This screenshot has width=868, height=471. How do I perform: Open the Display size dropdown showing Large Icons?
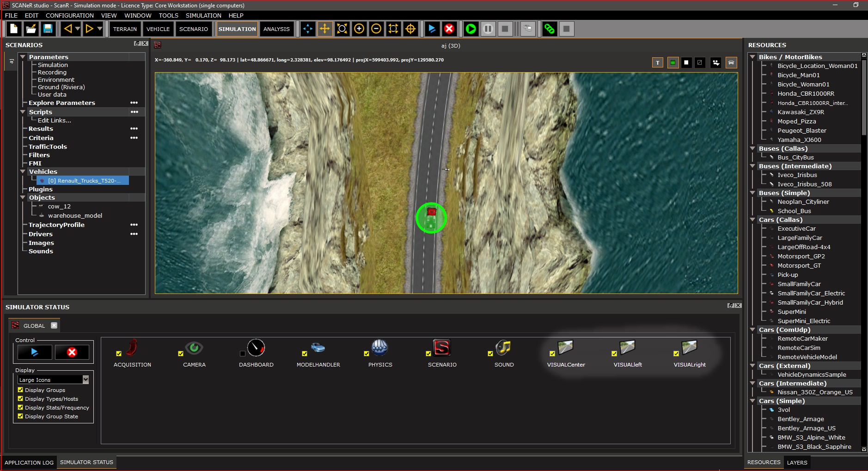click(x=85, y=379)
